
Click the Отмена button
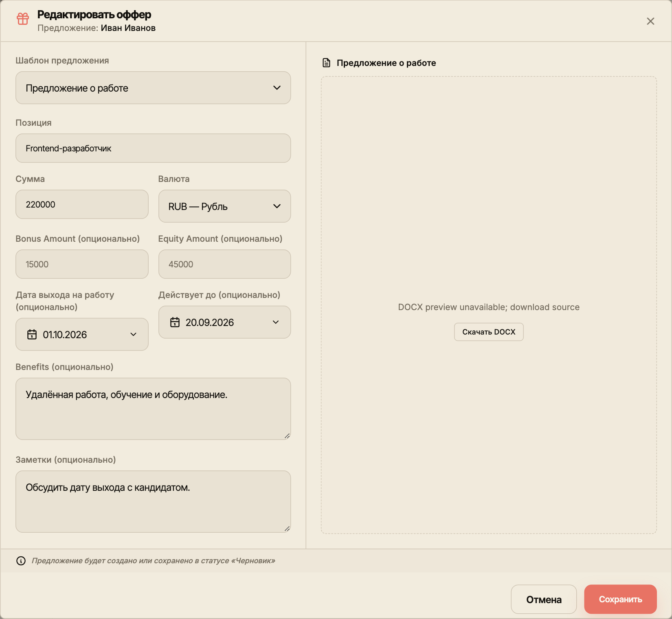click(544, 599)
